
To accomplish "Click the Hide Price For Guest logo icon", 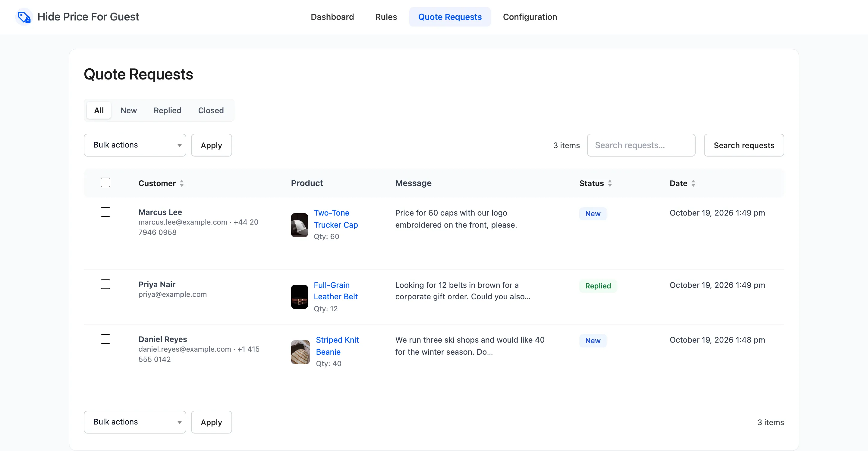I will [x=24, y=17].
